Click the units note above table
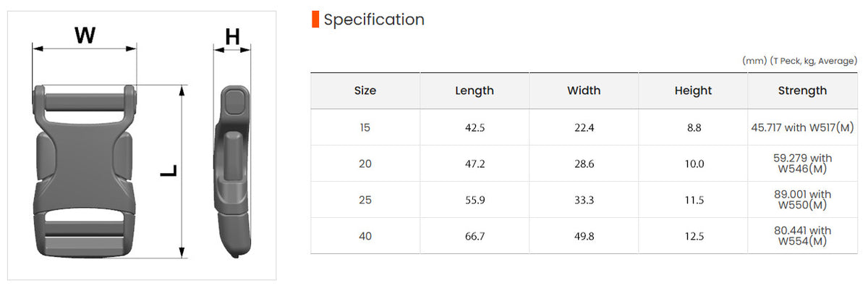868x291 pixels. pyautogui.click(x=799, y=61)
